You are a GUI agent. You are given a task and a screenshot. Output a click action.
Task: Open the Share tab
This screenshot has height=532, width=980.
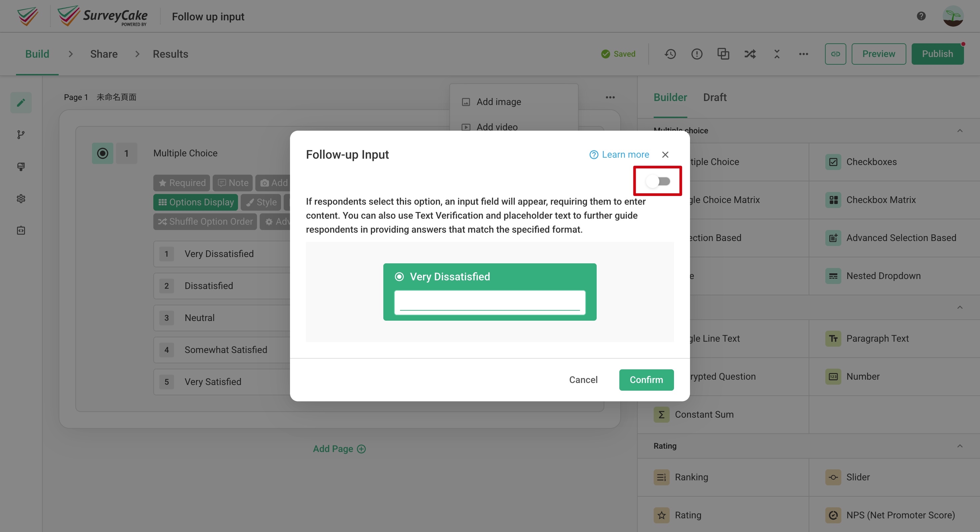[103, 54]
